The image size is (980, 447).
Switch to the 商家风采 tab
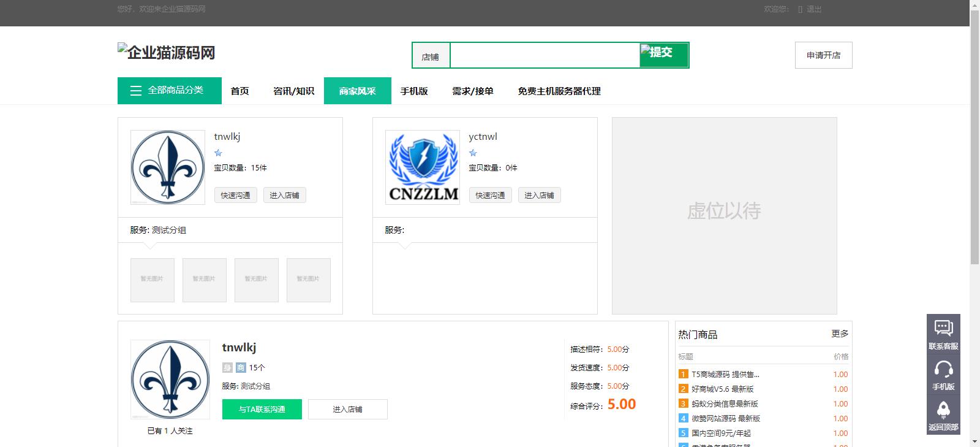(x=357, y=91)
